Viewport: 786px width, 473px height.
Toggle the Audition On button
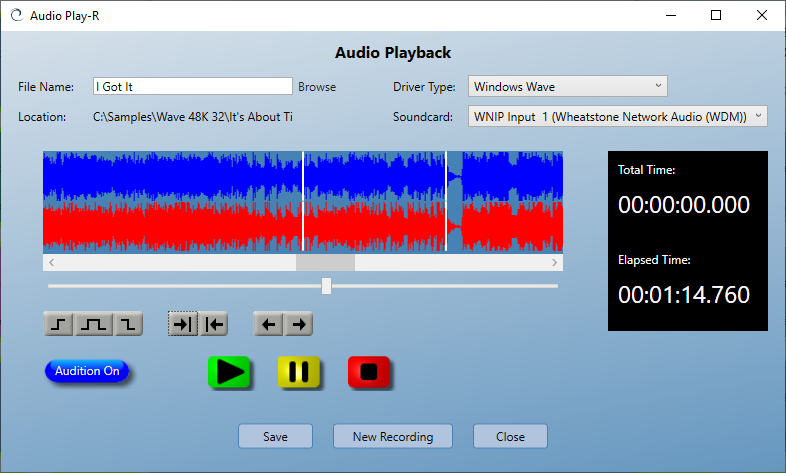click(87, 371)
